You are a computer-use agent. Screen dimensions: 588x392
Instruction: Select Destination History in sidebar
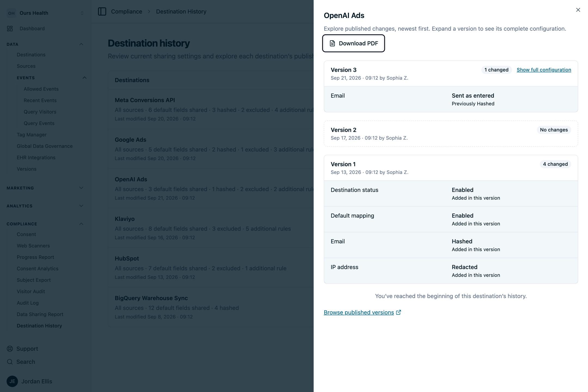pos(39,326)
